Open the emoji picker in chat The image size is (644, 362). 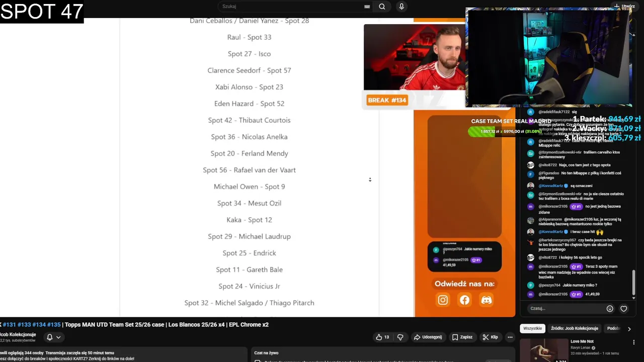(x=610, y=309)
